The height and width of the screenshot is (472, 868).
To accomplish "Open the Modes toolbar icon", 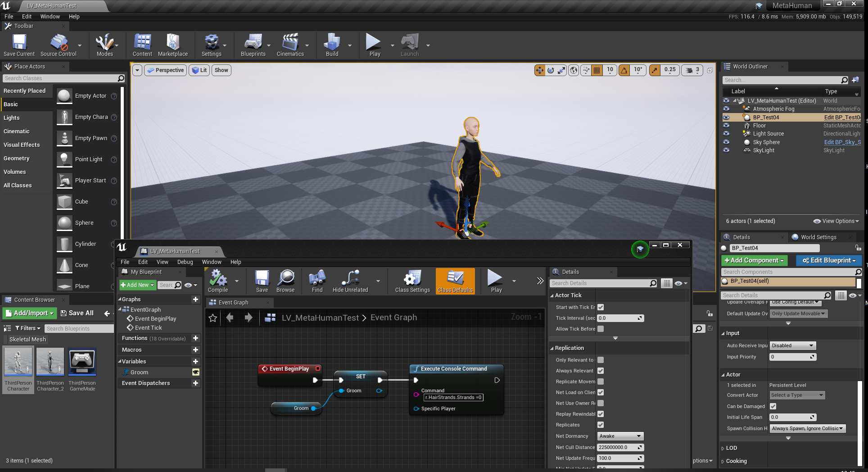I will tap(104, 45).
